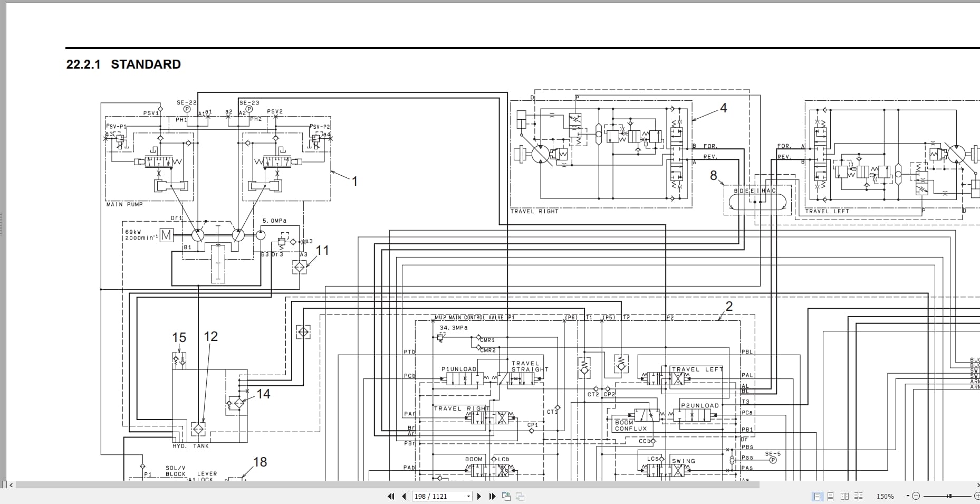Jump to the last page of the document
Screen dimensions: 980x504
tap(492, 496)
